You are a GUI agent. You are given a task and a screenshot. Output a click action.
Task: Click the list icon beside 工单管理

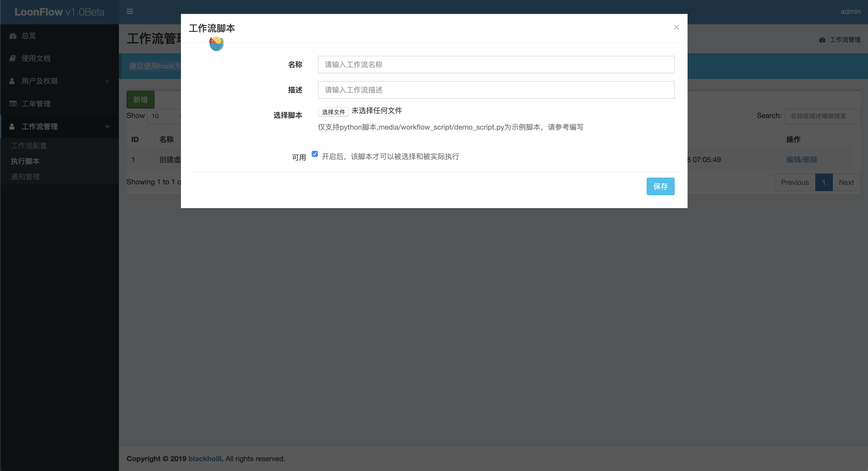point(13,104)
